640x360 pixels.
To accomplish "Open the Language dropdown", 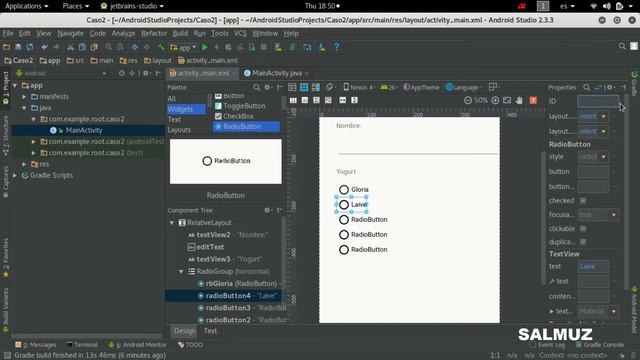I will pyautogui.click(x=463, y=87).
